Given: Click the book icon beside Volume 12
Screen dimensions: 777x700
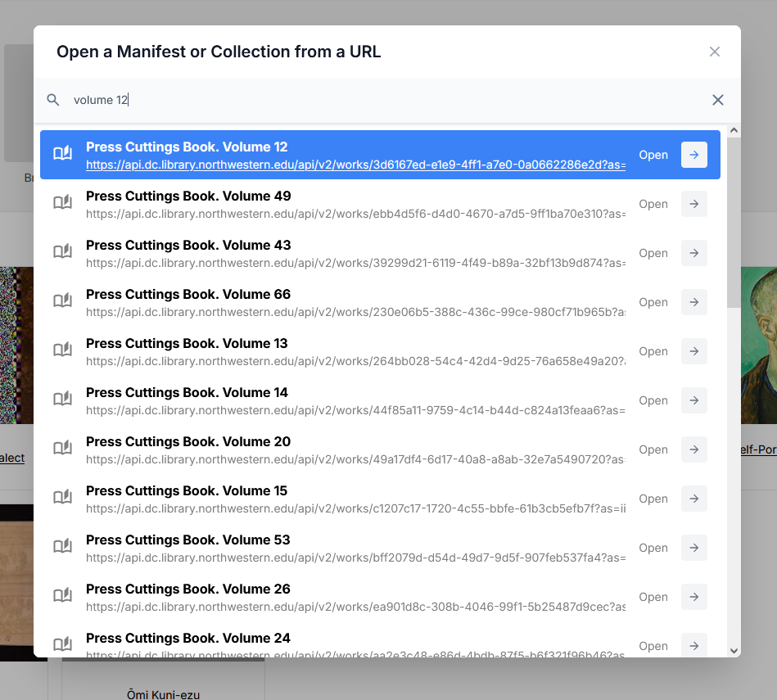Looking at the screenshot, I should pyautogui.click(x=62, y=152).
